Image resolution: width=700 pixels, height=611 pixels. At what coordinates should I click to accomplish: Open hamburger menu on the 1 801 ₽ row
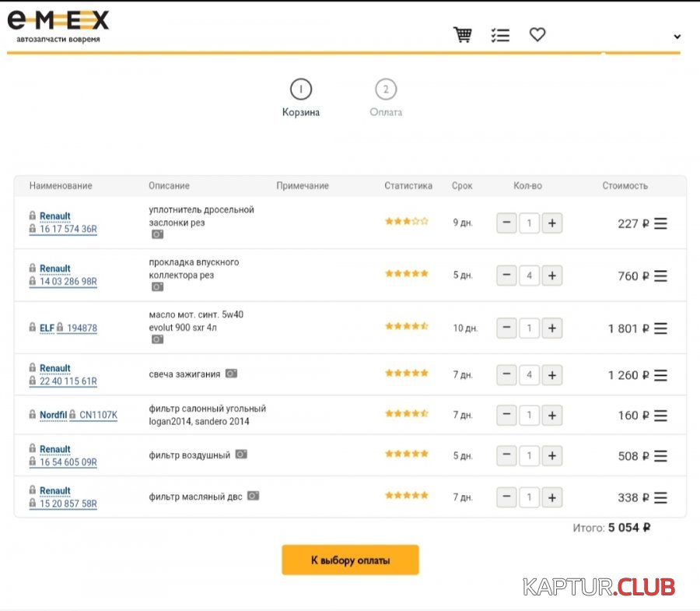[x=660, y=328]
